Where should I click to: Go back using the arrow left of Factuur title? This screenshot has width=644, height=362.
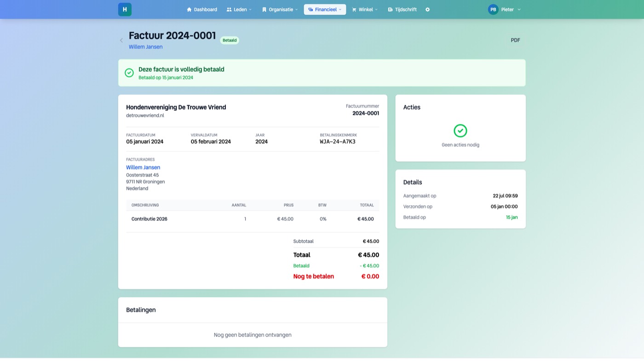click(x=121, y=40)
